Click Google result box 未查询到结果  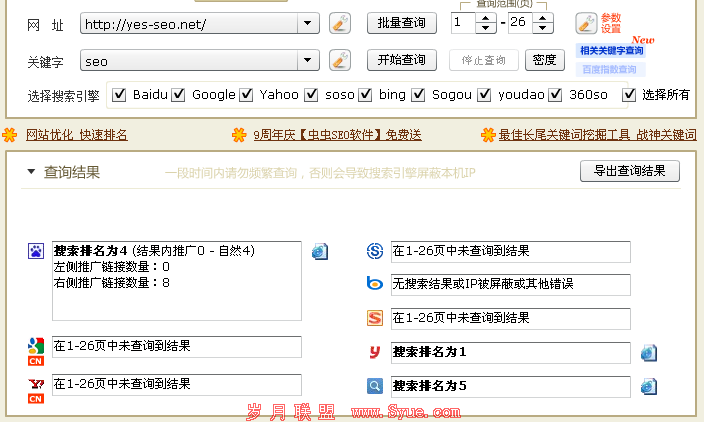177,347
